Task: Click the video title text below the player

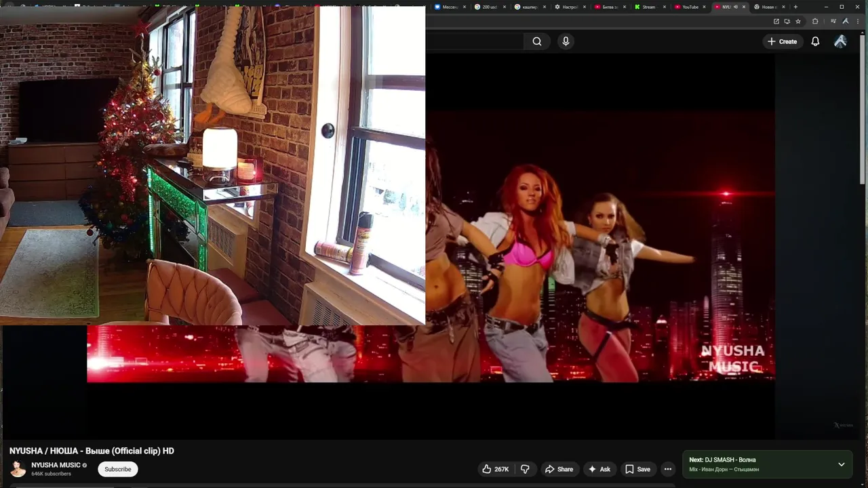Action: [x=92, y=451]
